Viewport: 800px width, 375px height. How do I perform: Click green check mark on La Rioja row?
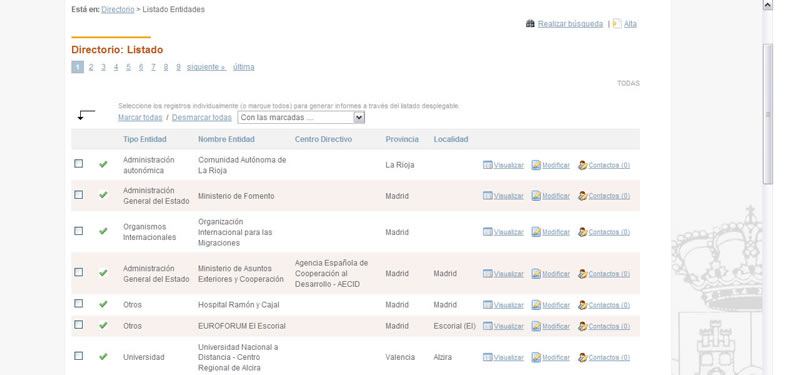point(103,164)
